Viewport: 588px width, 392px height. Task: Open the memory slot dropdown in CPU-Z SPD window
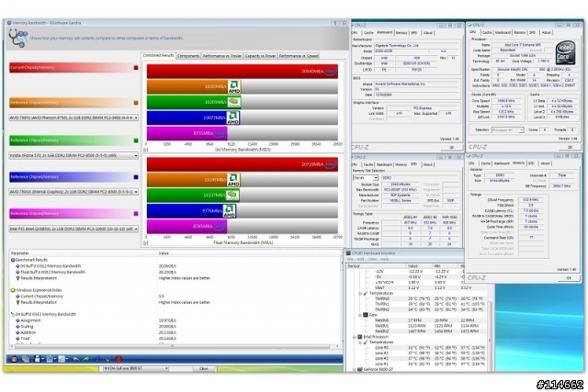[366, 178]
